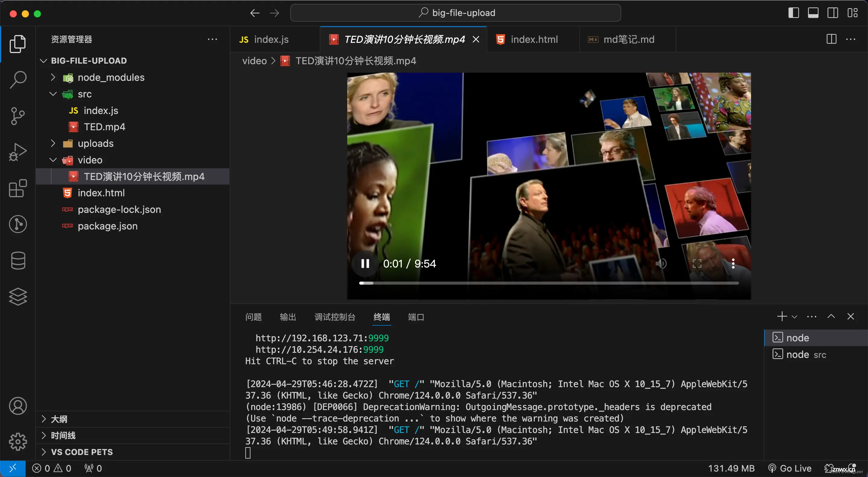Show errors and warnings count in status bar

click(x=52, y=468)
